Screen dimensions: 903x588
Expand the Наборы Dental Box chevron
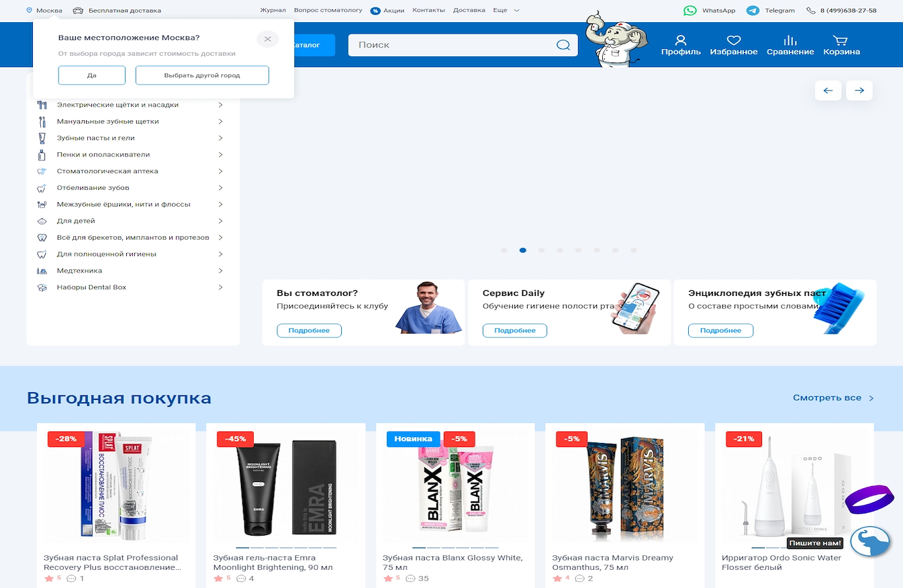220,287
